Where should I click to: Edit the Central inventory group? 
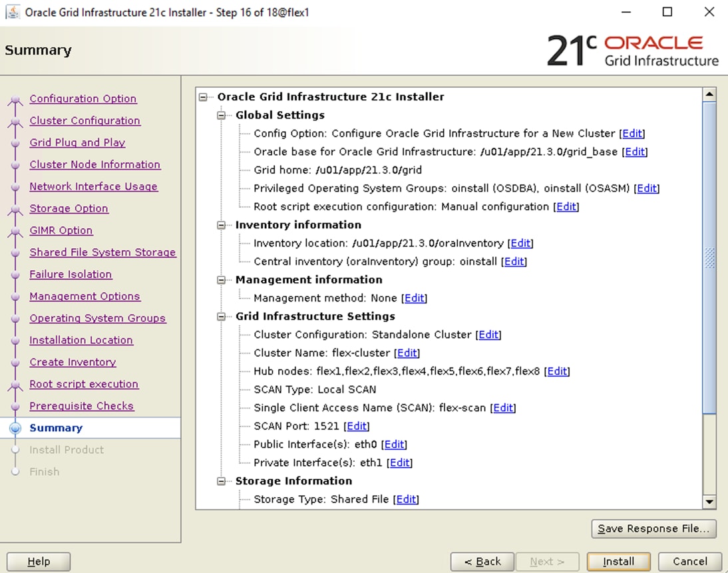pos(514,262)
